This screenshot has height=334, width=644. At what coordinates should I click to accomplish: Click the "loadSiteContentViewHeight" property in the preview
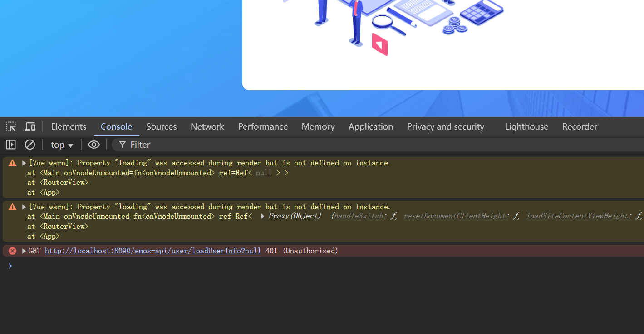pyautogui.click(x=577, y=216)
